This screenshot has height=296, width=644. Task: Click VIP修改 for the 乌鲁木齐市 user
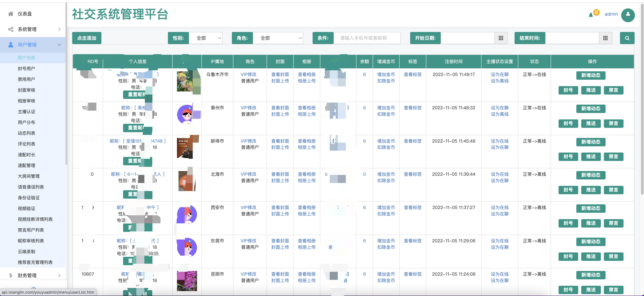(248, 74)
